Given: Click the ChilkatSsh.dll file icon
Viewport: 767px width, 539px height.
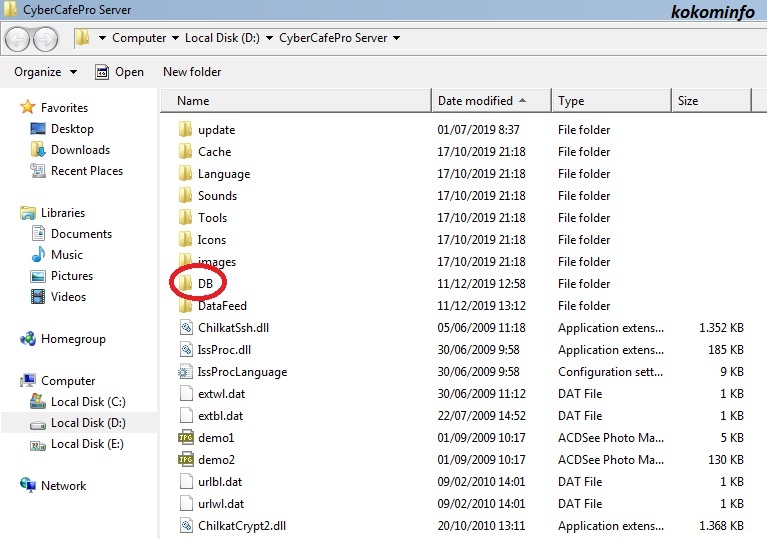Looking at the screenshot, I should tap(186, 328).
